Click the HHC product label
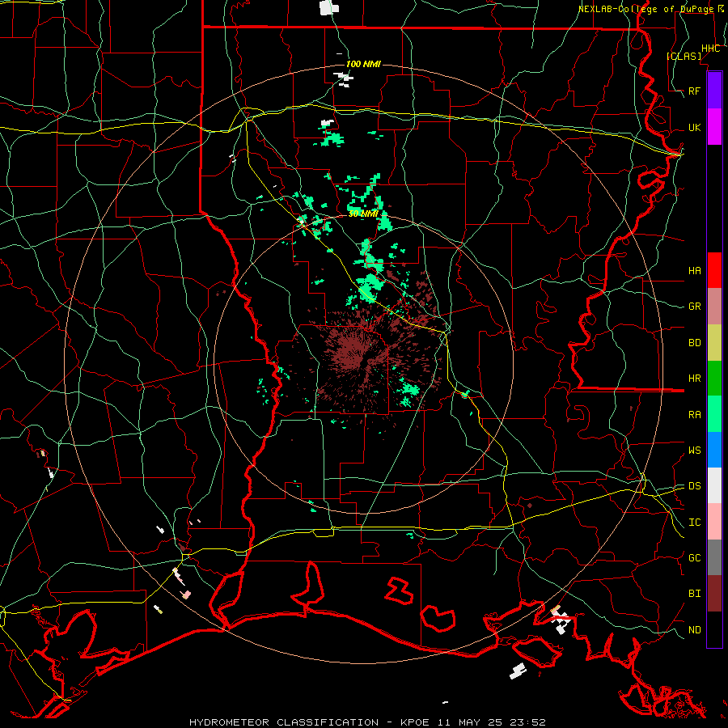The width and height of the screenshot is (728, 728). (710, 49)
